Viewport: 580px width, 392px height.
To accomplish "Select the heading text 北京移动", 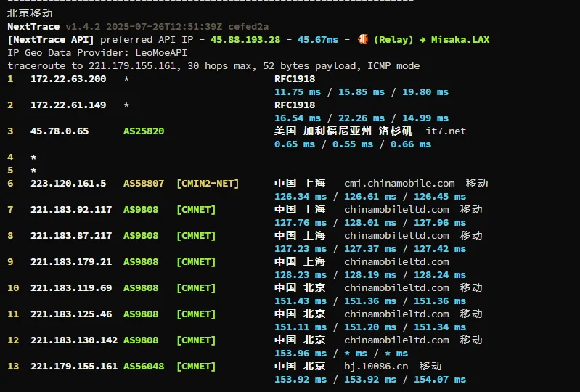I will tap(30, 13).
